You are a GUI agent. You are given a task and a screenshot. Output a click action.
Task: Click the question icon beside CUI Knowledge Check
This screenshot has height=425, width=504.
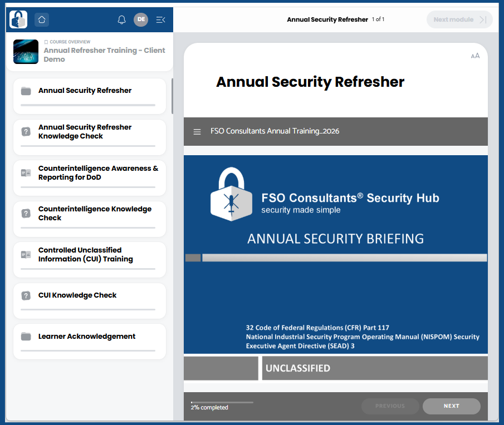click(26, 295)
